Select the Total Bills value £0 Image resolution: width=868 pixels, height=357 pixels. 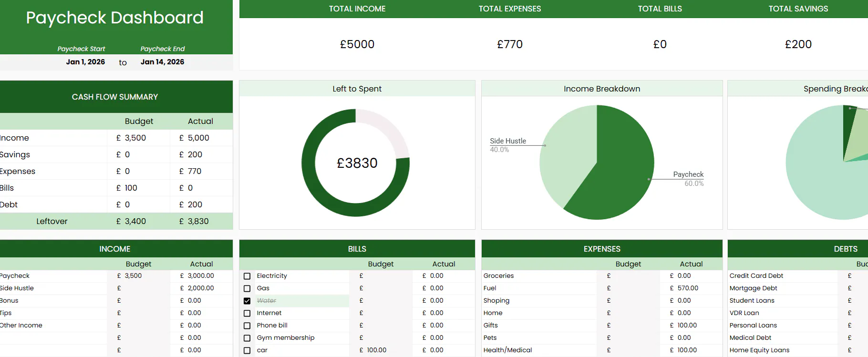tap(660, 44)
